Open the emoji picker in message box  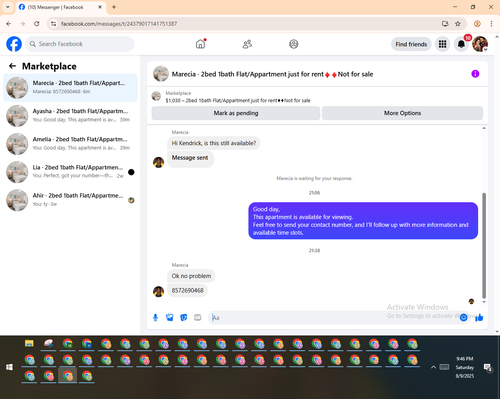pyautogui.click(x=463, y=318)
